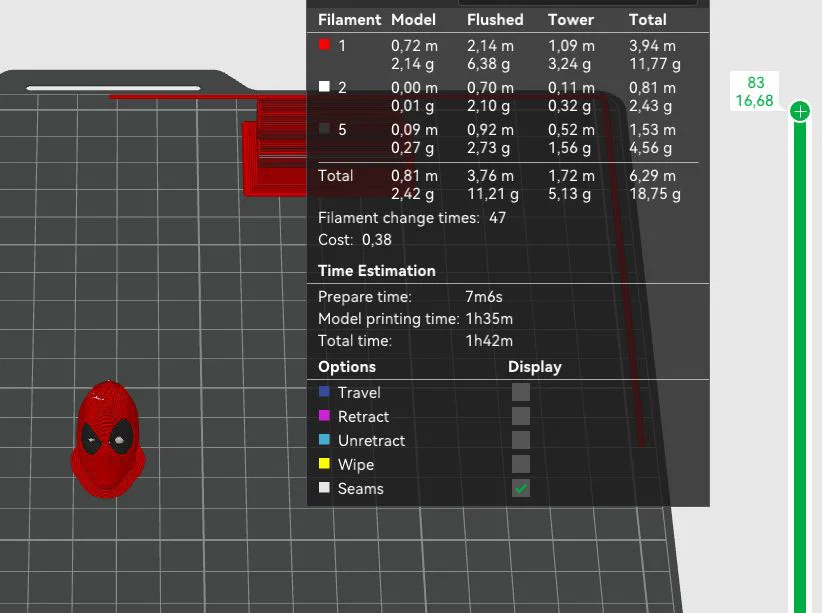
Task: Click the yellow Wipe legend color square
Action: [x=325, y=464]
